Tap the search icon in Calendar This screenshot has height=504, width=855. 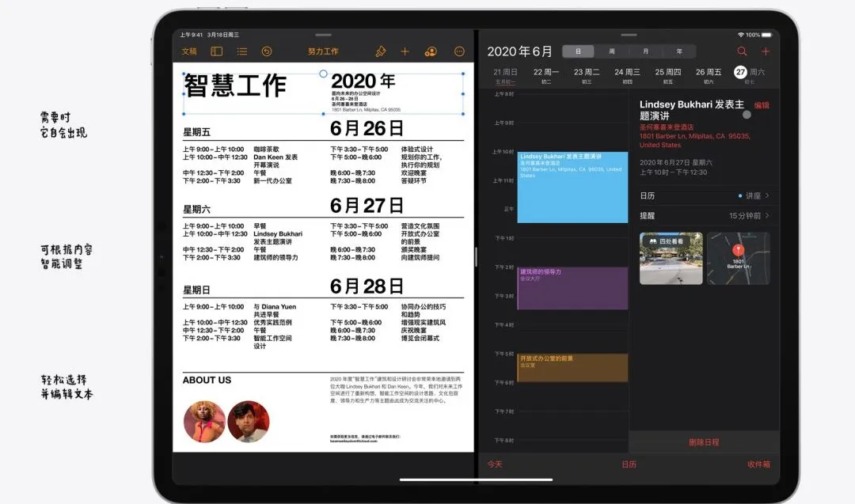(742, 49)
